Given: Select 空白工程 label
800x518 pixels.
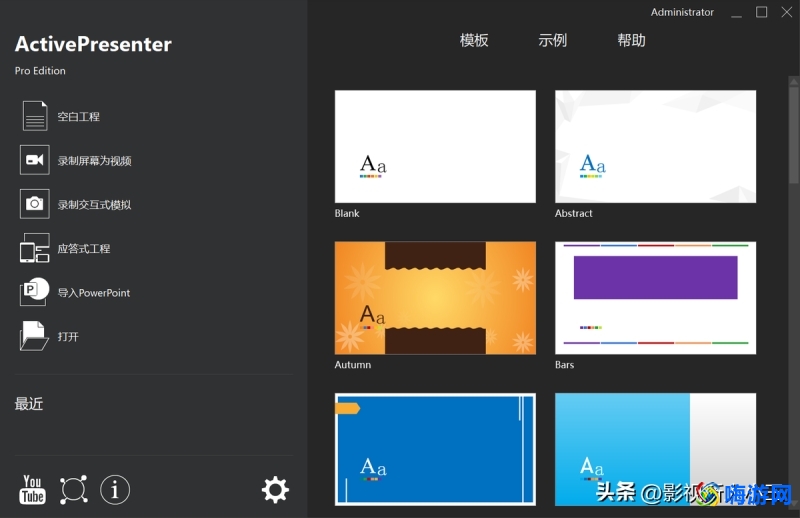Looking at the screenshot, I should tap(79, 116).
